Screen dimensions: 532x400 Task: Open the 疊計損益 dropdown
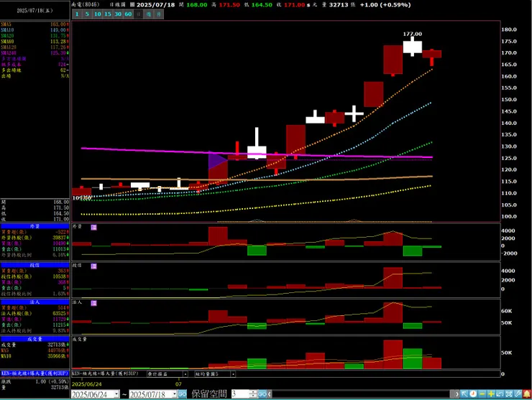click(168, 374)
